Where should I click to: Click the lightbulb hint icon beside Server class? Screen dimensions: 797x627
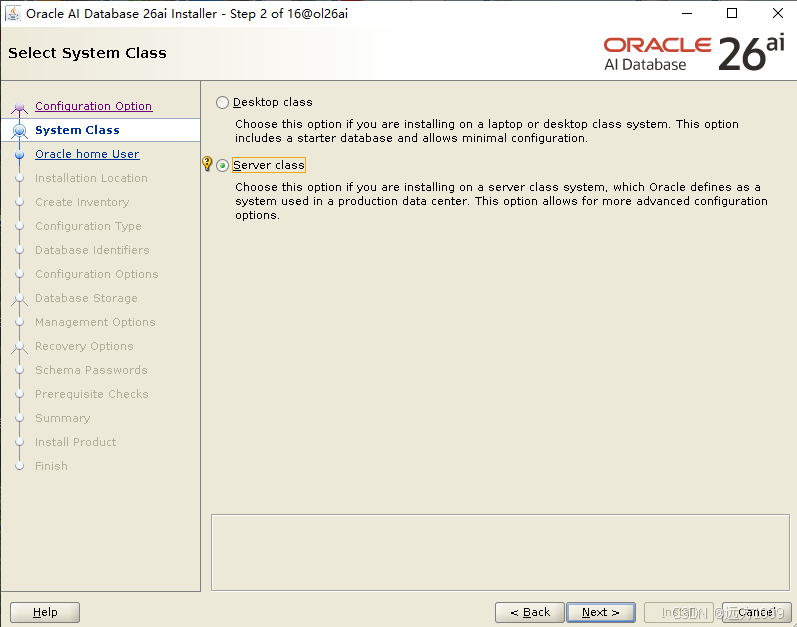click(207, 164)
